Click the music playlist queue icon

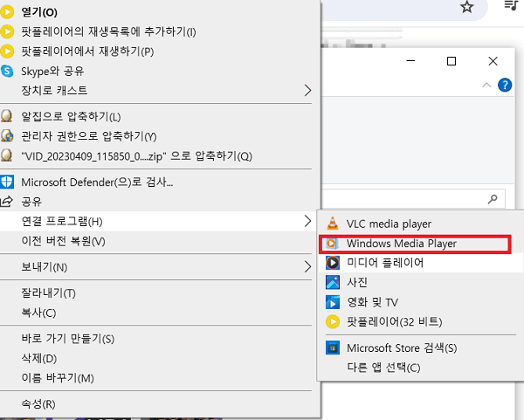coord(511,6)
